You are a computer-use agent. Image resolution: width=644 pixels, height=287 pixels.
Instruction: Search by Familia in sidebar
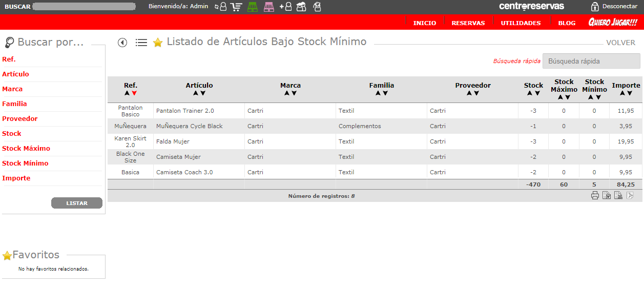click(14, 104)
